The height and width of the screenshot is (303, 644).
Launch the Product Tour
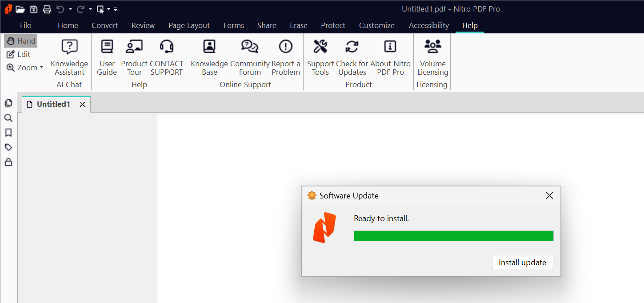point(134,47)
